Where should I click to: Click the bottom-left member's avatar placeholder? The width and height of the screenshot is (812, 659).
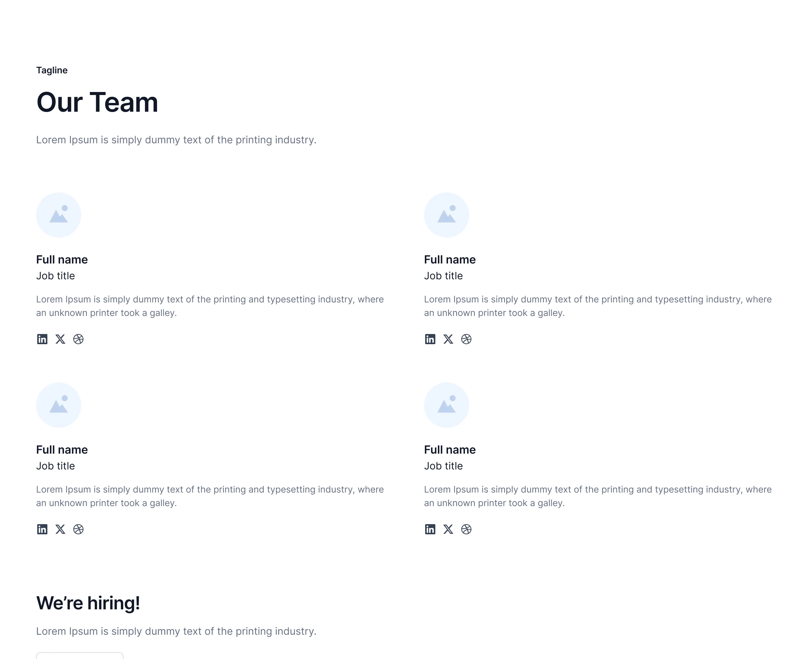(x=59, y=405)
